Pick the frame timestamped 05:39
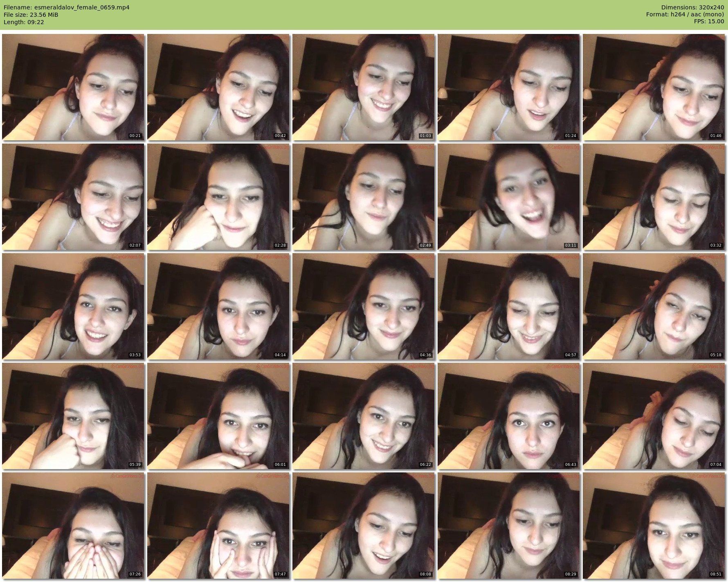 [73, 416]
